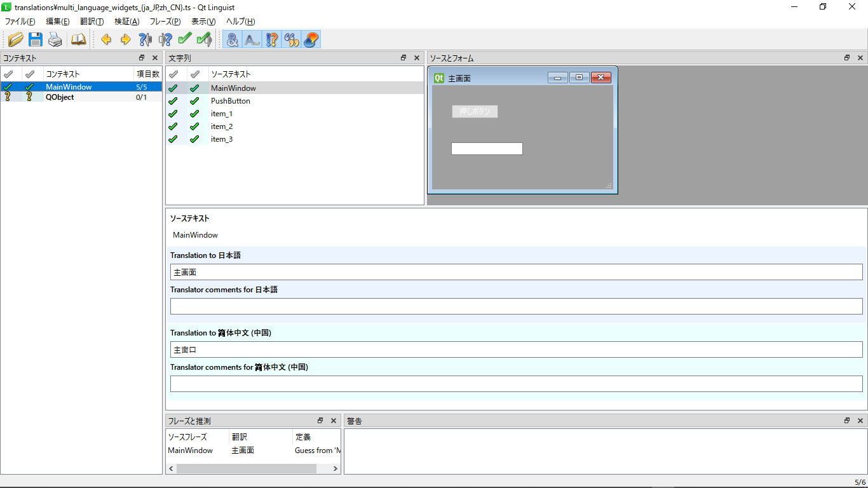Open the 編集 menu

(x=57, y=22)
